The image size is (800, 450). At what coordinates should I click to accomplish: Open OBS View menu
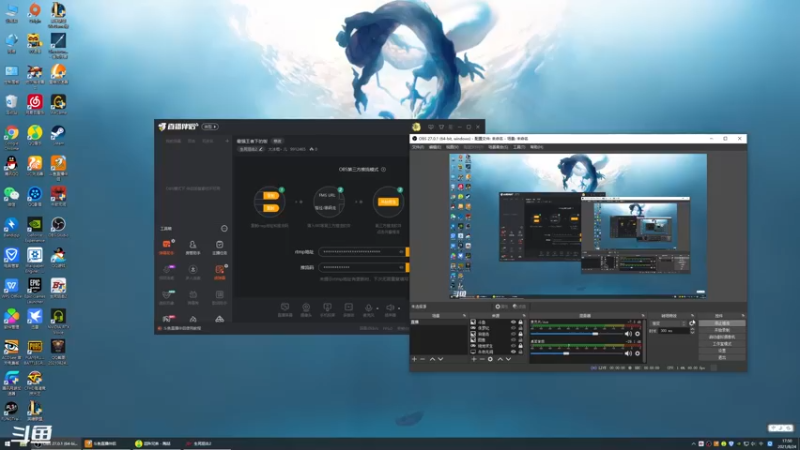click(x=453, y=147)
